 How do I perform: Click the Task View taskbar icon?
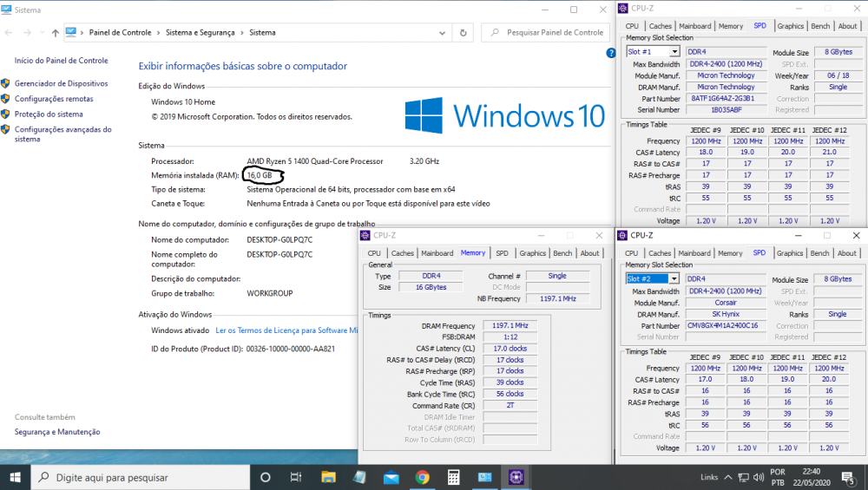tap(296, 477)
